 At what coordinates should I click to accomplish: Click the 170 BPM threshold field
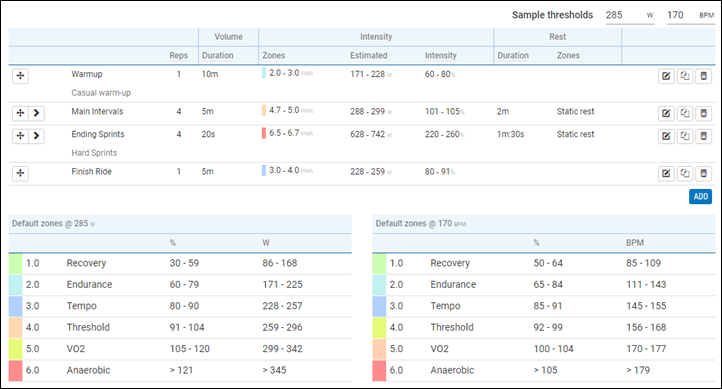(x=691, y=15)
